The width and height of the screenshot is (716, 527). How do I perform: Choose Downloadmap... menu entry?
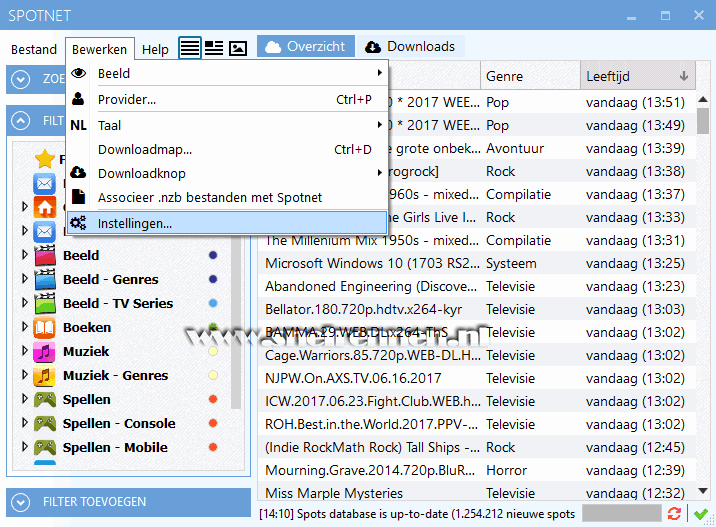(227, 149)
